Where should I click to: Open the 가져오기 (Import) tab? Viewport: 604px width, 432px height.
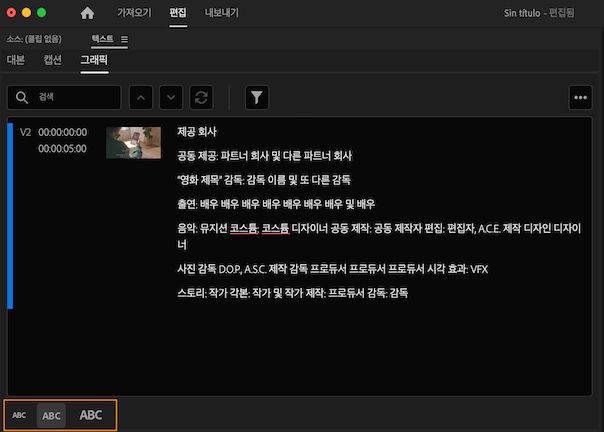tap(134, 13)
